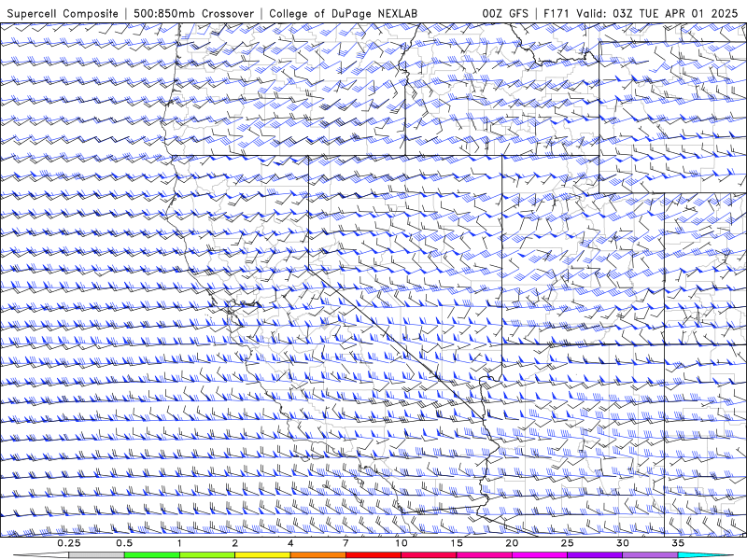This screenshot has width=747, height=560.
Task: Click the lime green legend swatch between 1 and 2
Action: tap(206, 555)
